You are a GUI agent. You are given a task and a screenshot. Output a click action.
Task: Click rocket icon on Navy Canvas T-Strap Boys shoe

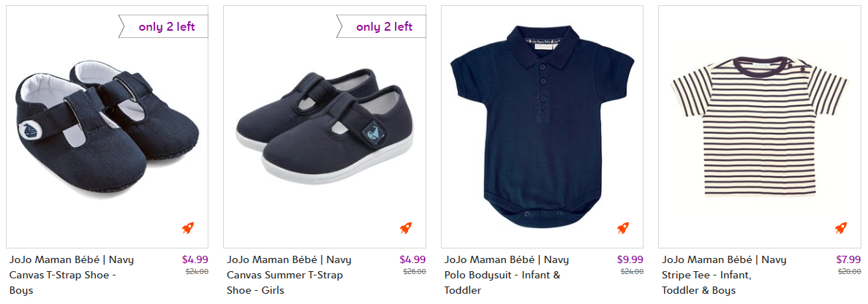click(189, 228)
